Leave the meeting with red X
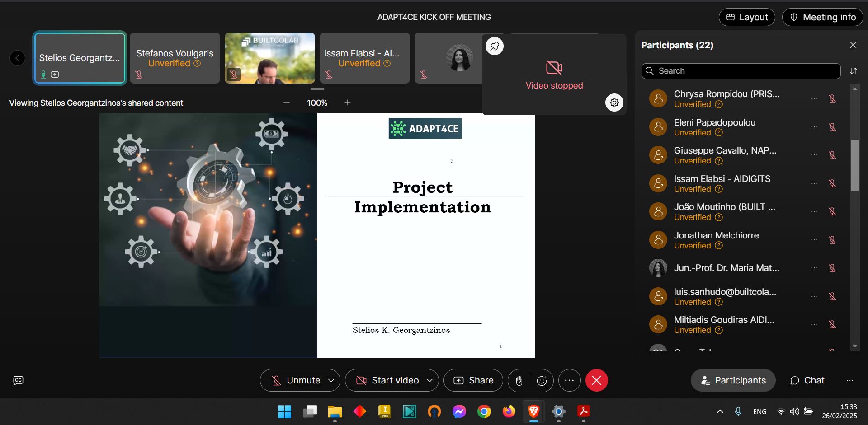 pos(596,380)
